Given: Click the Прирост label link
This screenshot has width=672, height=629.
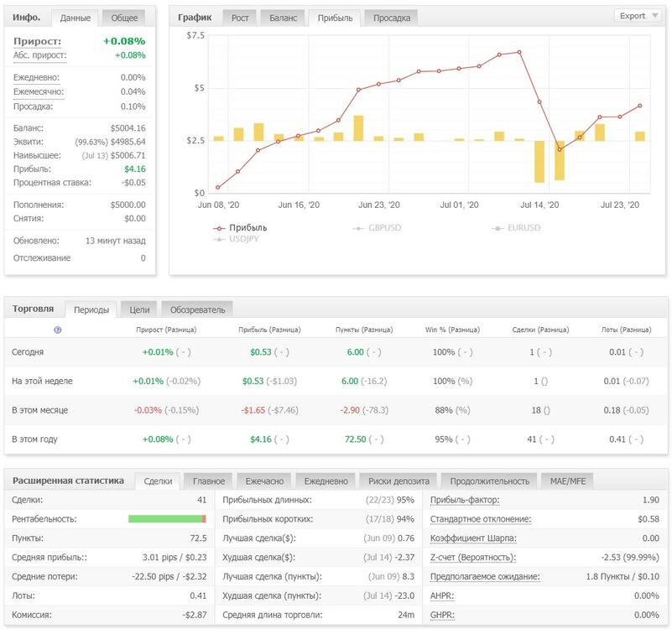Looking at the screenshot, I should click(x=37, y=41).
